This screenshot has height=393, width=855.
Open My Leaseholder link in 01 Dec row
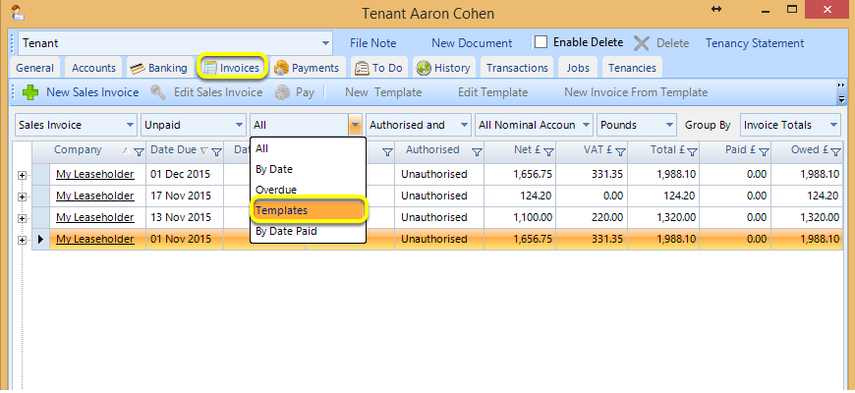point(95,174)
